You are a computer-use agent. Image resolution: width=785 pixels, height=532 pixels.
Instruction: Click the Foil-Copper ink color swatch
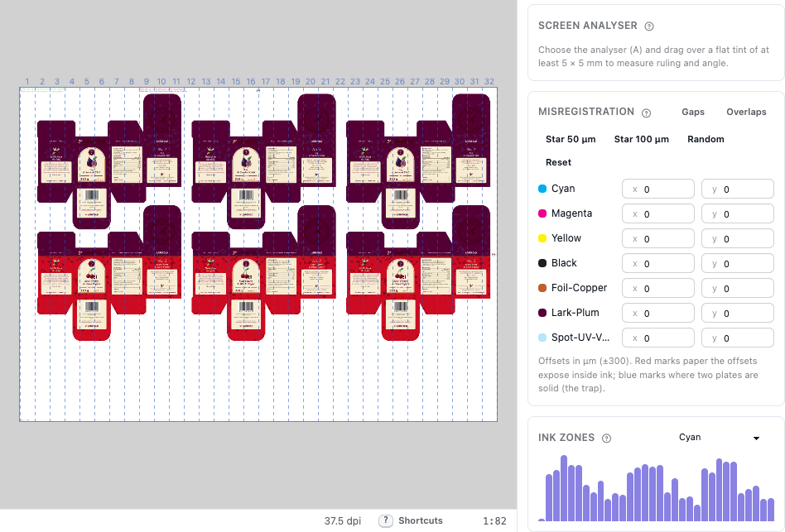[542, 288]
